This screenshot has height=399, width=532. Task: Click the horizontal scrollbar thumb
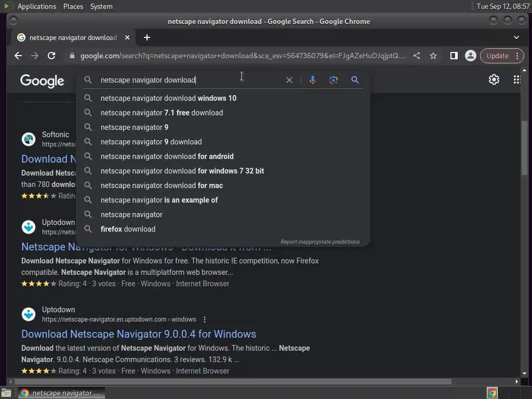[233, 382]
